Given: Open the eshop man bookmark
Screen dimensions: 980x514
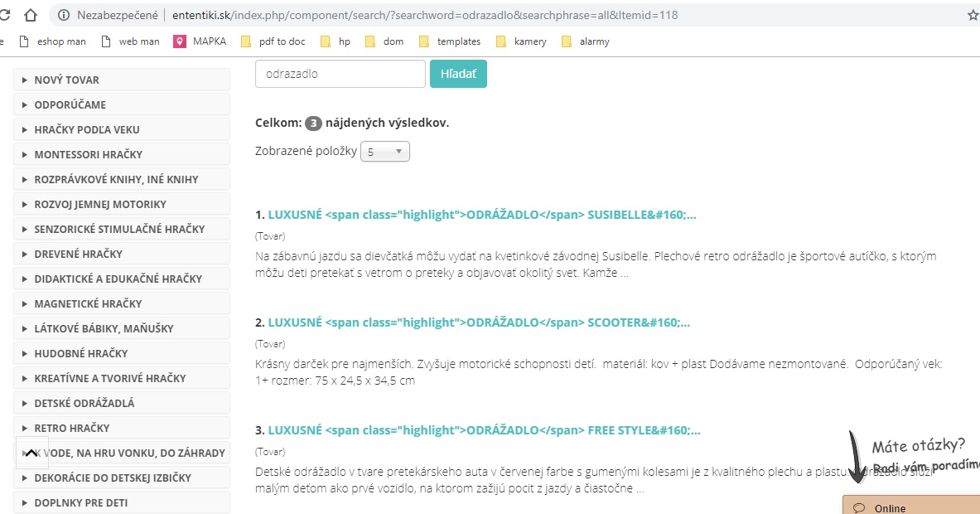Looking at the screenshot, I should pyautogui.click(x=52, y=41).
